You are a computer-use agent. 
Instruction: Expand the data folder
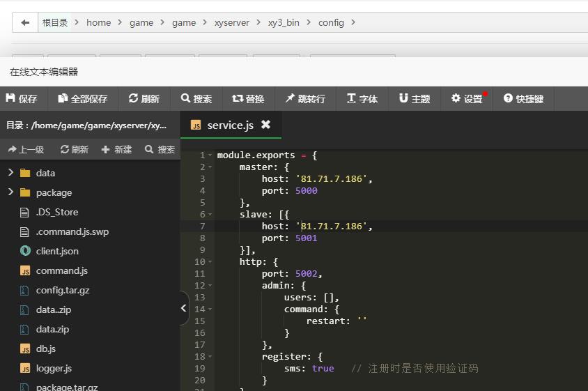pos(10,173)
